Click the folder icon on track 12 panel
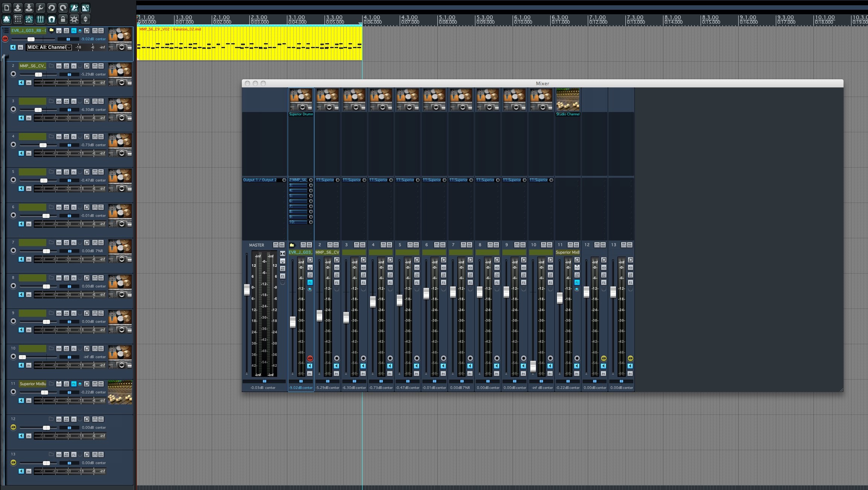The image size is (868, 490). [52, 419]
